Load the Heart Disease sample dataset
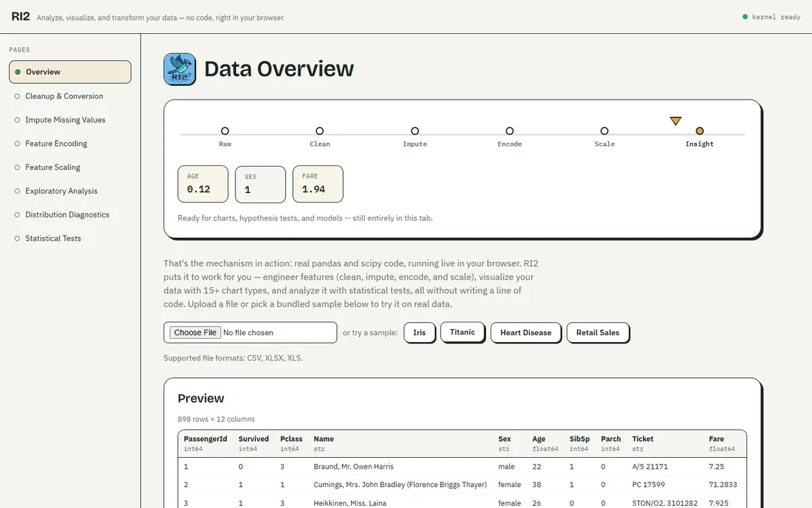 click(x=526, y=333)
